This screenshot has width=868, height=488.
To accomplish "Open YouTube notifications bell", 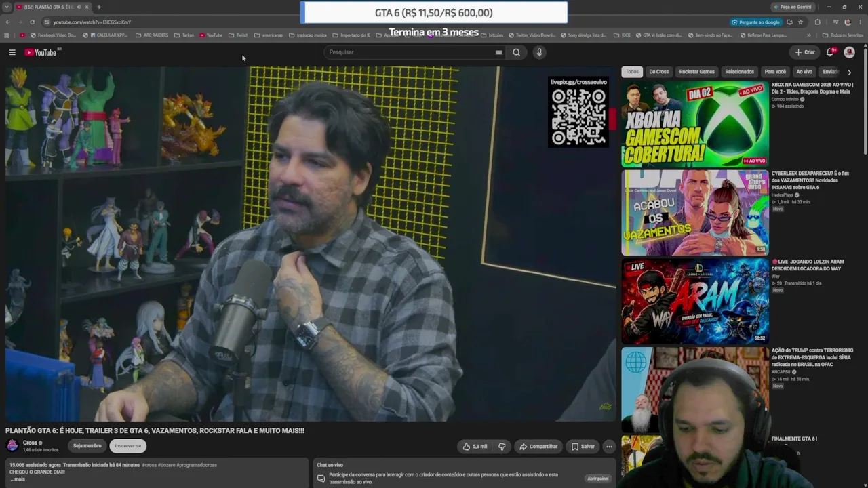I will pyautogui.click(x=830, y=52).
